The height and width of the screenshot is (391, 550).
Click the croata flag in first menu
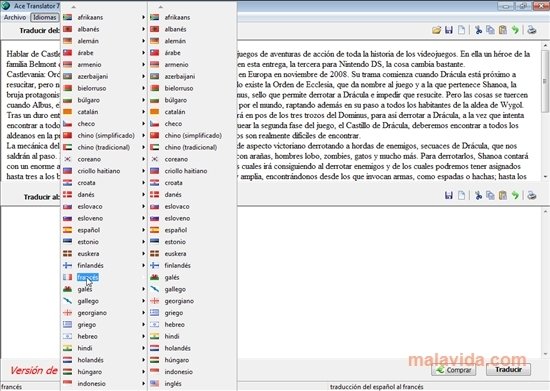point(67,183)
